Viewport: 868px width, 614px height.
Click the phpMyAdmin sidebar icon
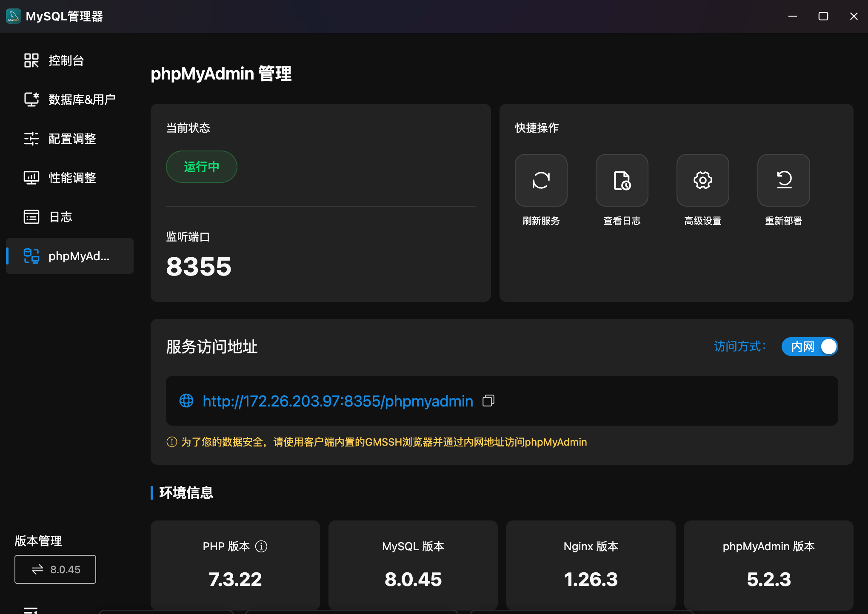(x=31, y=256)
